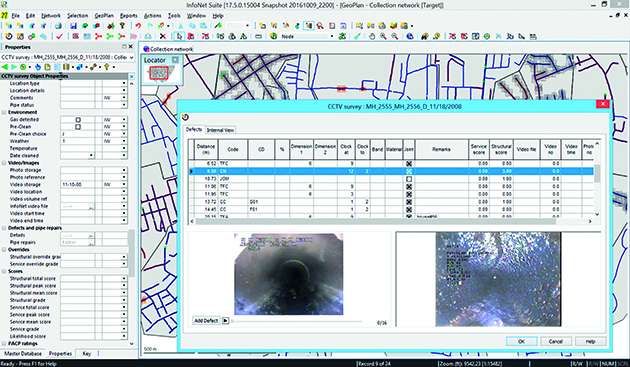Click the InfoNet video file browse button
The width and height of the screenshot is (630, 367).
click(91, 207)
